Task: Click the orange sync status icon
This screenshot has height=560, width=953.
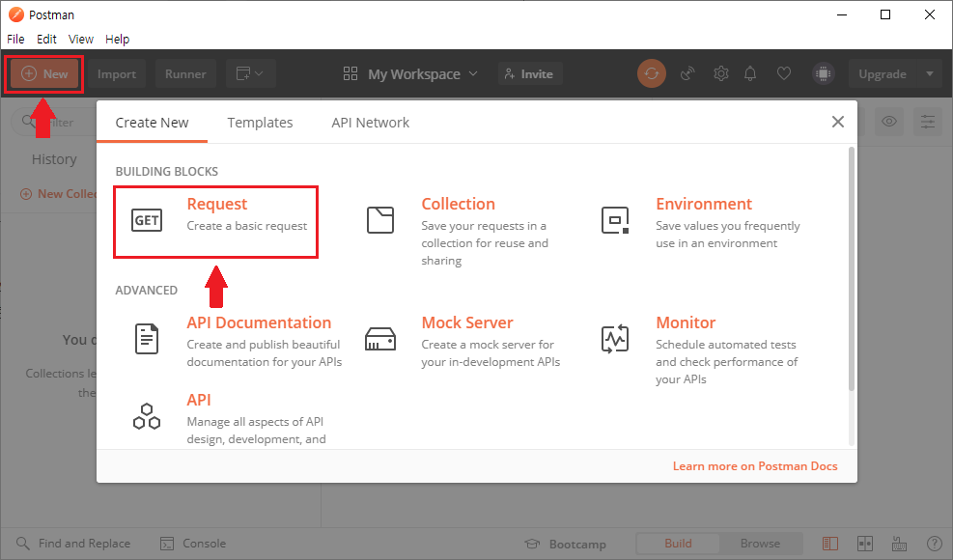Action: pos(652,73)
